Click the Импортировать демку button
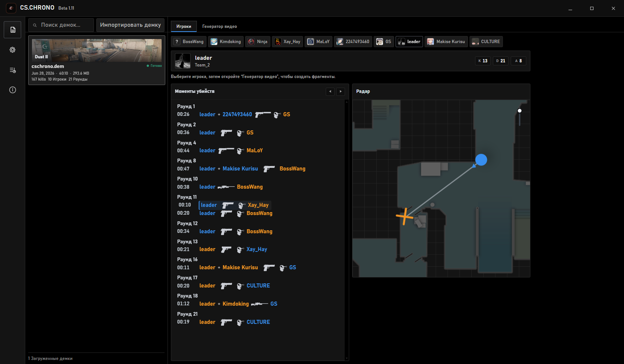Screen dimensions: 624x364 pyautogui.click(x=130, y=25)
